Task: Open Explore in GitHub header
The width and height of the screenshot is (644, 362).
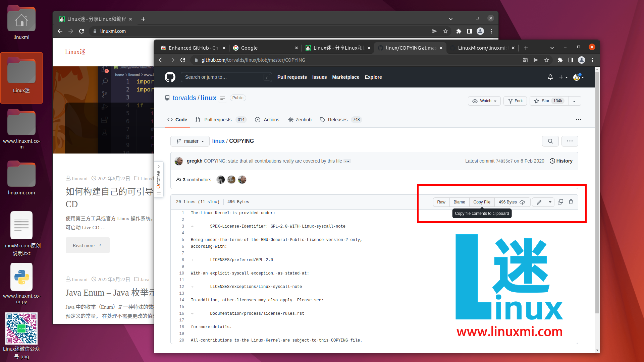Action: pyautogui.click(x=373, y=77)
